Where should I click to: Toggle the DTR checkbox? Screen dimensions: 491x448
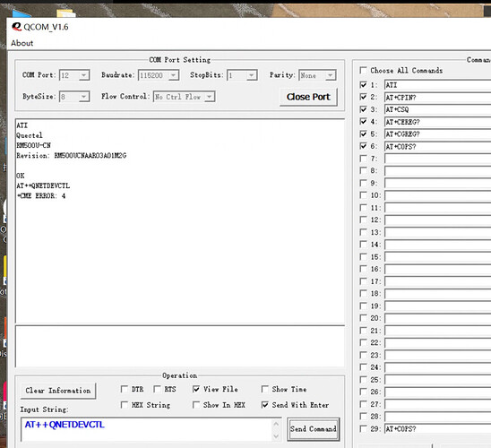(x=125, y=389)
